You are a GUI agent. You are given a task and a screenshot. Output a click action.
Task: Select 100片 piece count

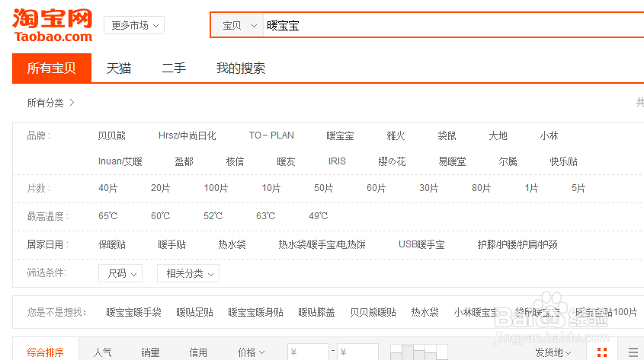click(x=216, y=188)
